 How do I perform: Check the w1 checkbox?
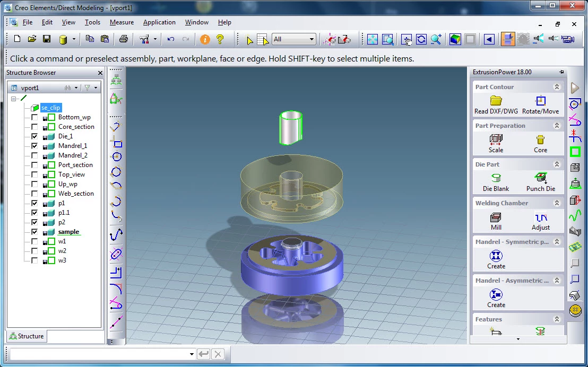coord(34,241)
